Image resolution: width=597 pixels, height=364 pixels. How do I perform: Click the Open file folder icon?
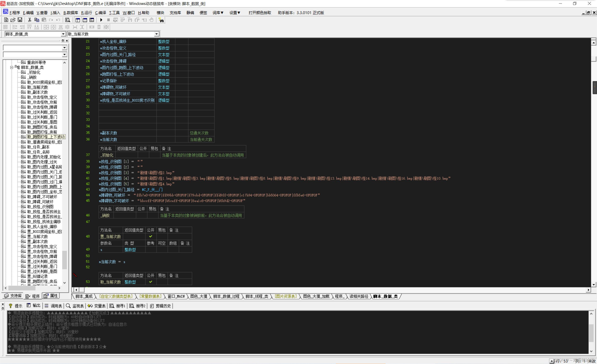click(x=13, y=20)
